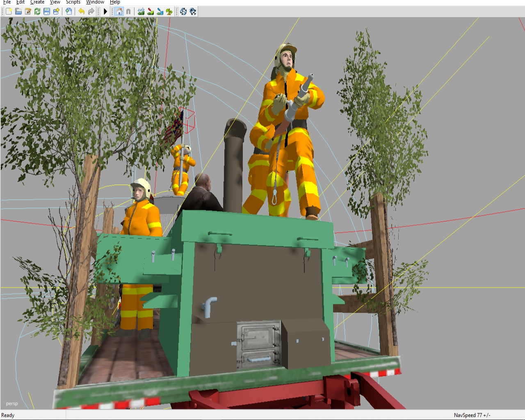Image resolution: width=525 pixels, height=420 pixels.
Task: Select the foliage paint plant tool
Action: tap(169, 11)
